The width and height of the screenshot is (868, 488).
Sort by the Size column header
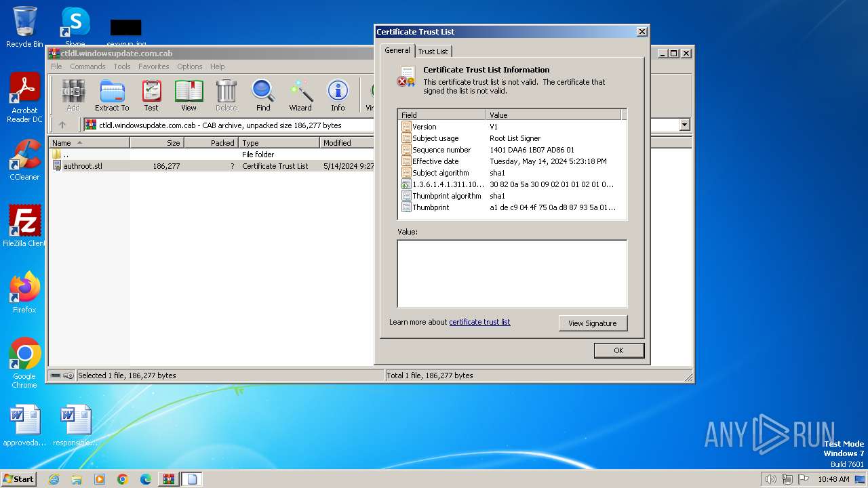tap(157, 143)
